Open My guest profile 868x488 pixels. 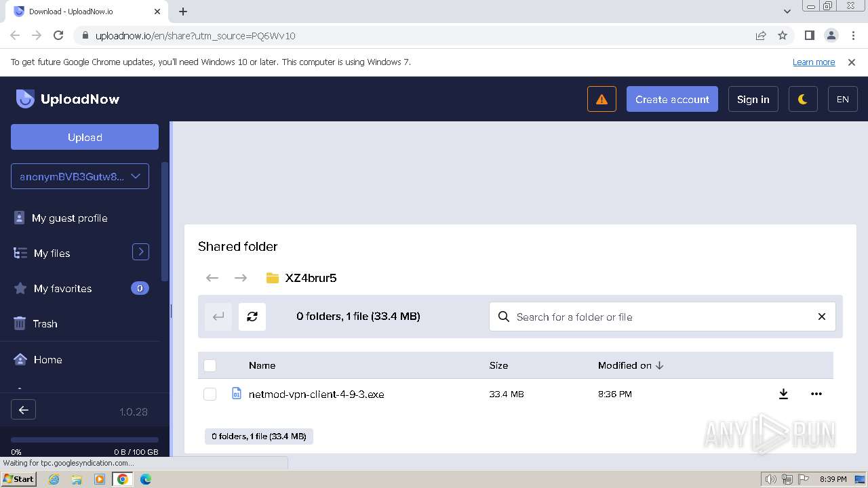coord(69,218)
